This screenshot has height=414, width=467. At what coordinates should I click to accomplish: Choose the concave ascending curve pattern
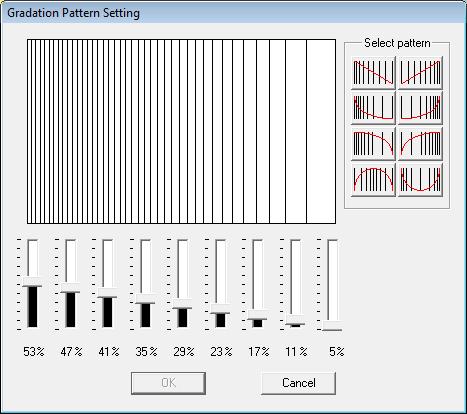420,108
